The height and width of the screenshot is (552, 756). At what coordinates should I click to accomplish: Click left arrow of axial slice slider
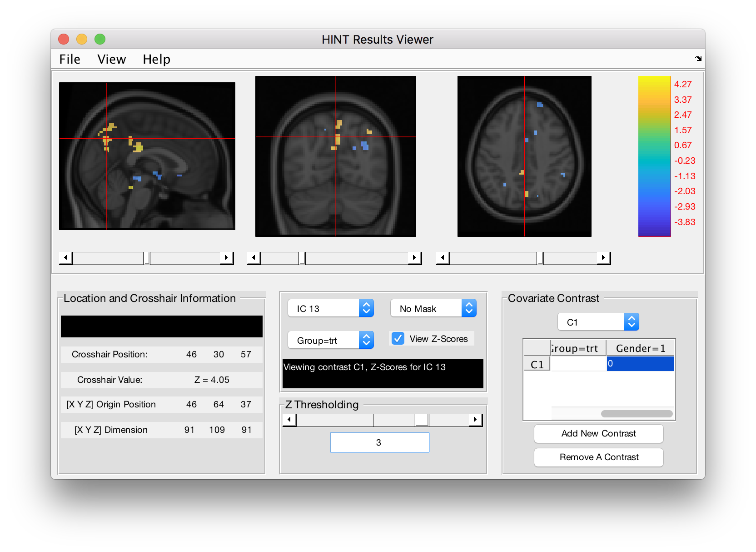[x=443, y=258]
